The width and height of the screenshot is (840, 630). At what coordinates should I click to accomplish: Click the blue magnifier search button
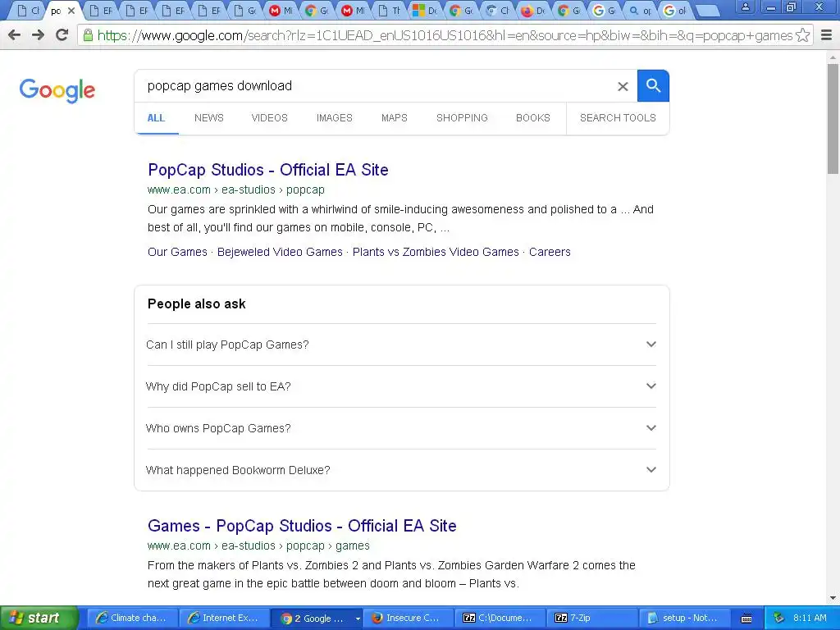(x=653, y=85)
